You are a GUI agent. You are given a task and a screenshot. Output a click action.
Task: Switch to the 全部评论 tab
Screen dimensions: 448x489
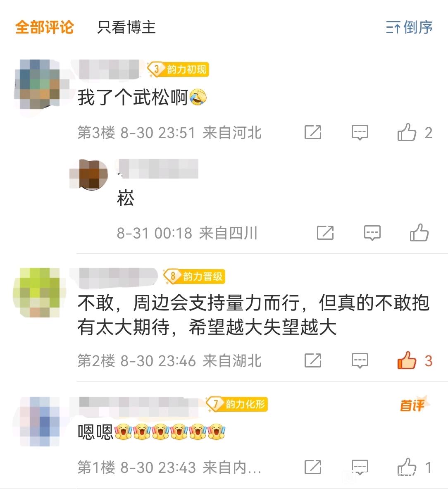[x=45, y=27]
